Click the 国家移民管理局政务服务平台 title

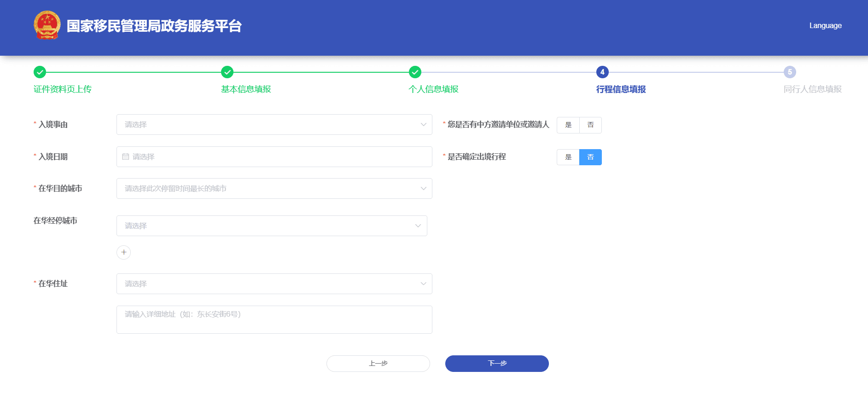[154, 26]
